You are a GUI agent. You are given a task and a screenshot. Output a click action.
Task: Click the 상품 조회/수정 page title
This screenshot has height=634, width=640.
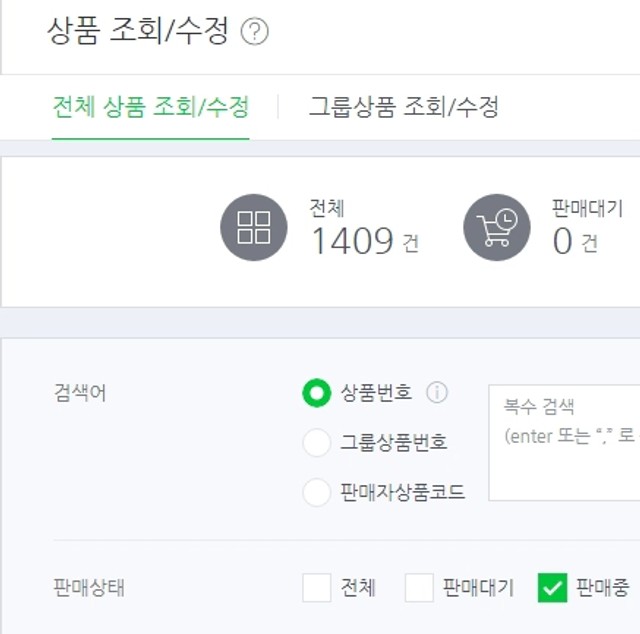coord(138,31)
